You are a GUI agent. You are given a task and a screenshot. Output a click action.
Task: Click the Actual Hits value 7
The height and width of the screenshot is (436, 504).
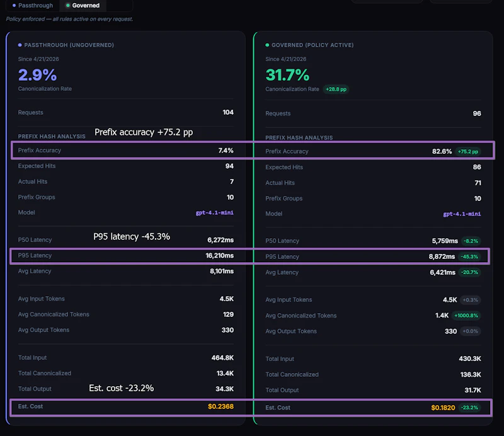232,181
